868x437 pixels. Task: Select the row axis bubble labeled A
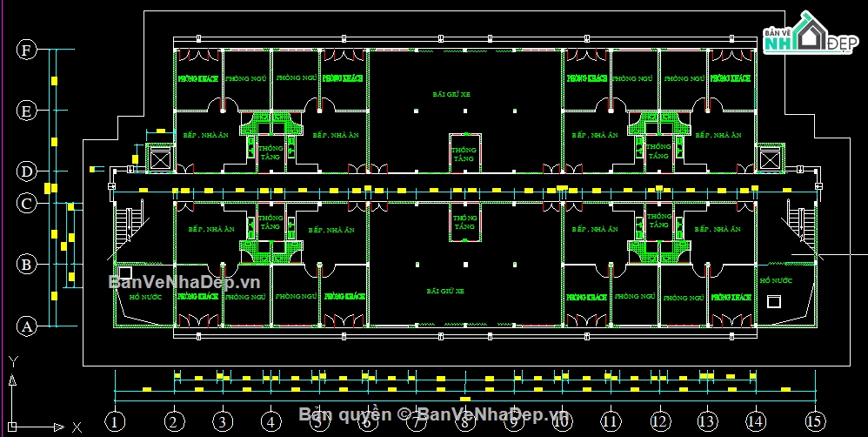(x=27, y=327)
